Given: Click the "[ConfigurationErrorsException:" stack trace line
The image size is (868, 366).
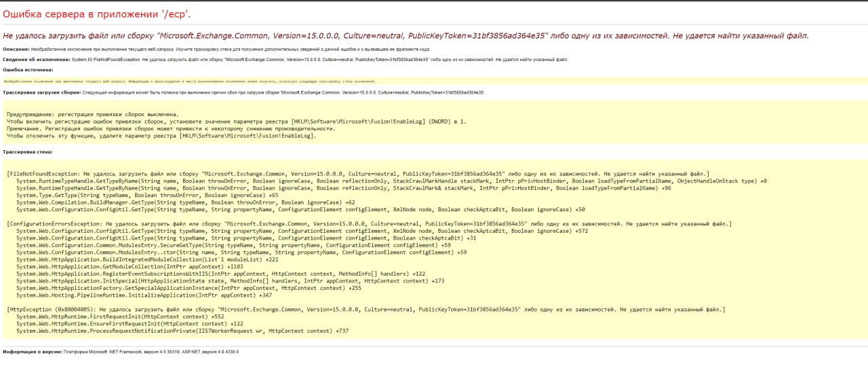Looking at the screenshot, I should pos(370,224).
